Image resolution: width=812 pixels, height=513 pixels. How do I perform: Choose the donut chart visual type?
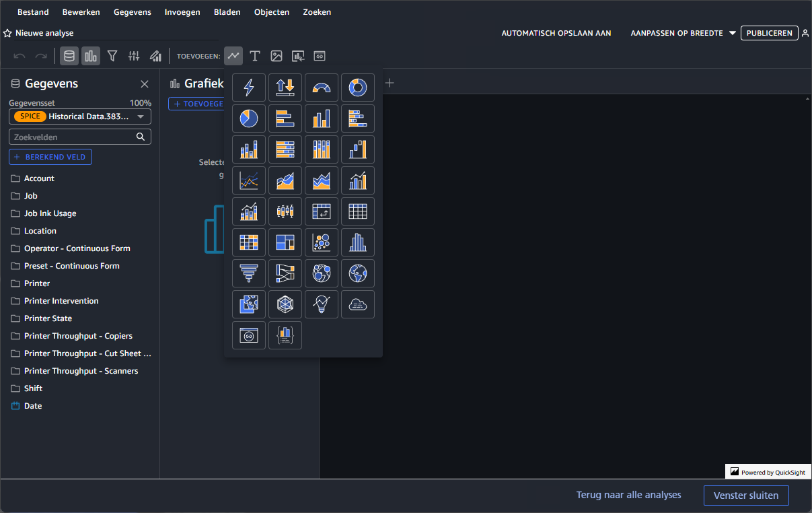[x=358, y=88]
